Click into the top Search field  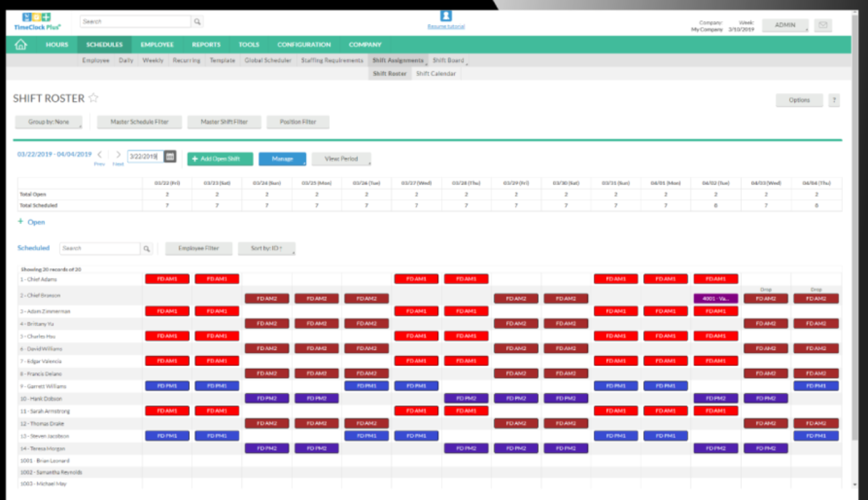tap(136, 21)
